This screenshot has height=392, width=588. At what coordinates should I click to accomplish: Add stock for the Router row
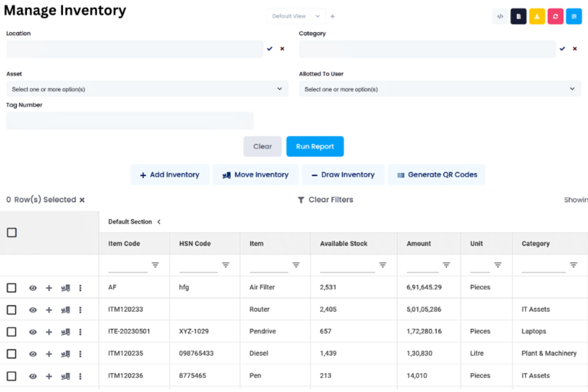coord(49,310)
